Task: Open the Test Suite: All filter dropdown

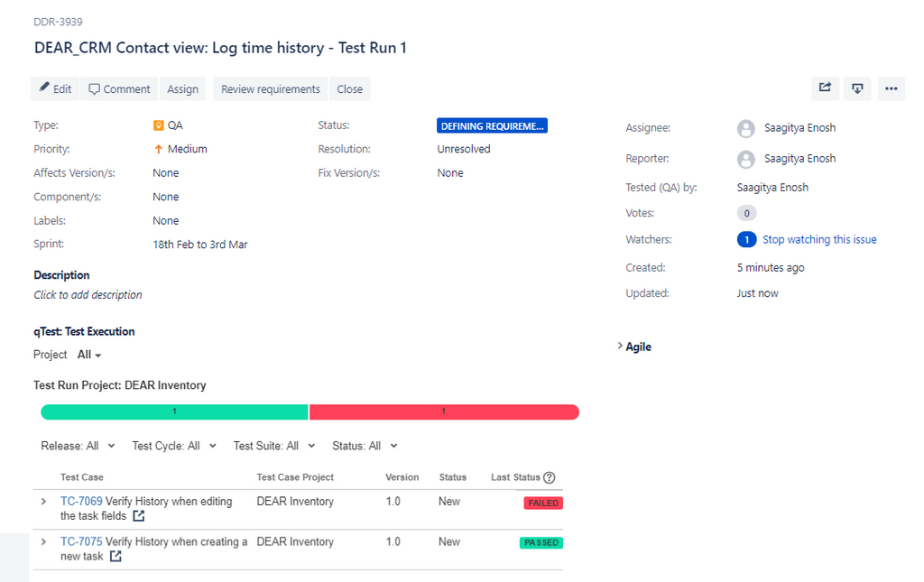Action: click(x=274, y=446)
